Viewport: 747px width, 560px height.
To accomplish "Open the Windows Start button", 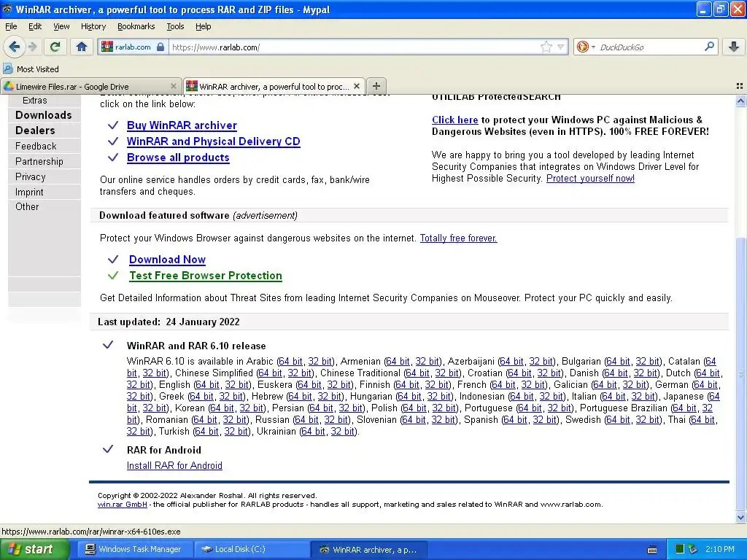I will [x=34, y=549].
